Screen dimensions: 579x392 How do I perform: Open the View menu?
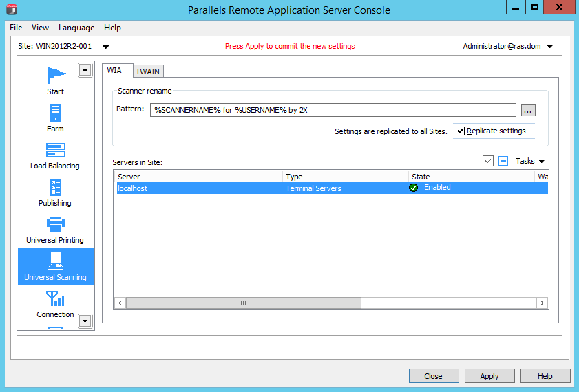[x=40, y=28]
